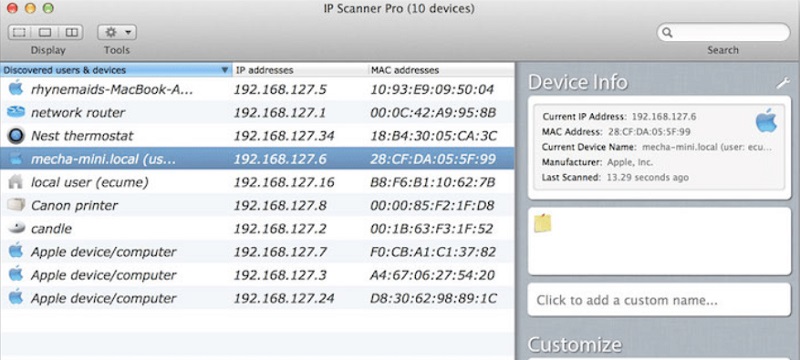Viewport: 800px width, 360px height.
Task: Click the Apple icon beside rhynemaids-MacBook-A...
Action: click(16, 88)
